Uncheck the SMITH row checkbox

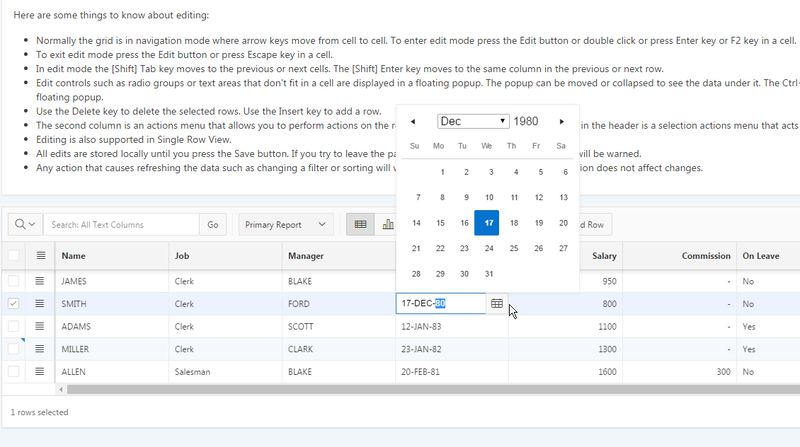(13, 303)
